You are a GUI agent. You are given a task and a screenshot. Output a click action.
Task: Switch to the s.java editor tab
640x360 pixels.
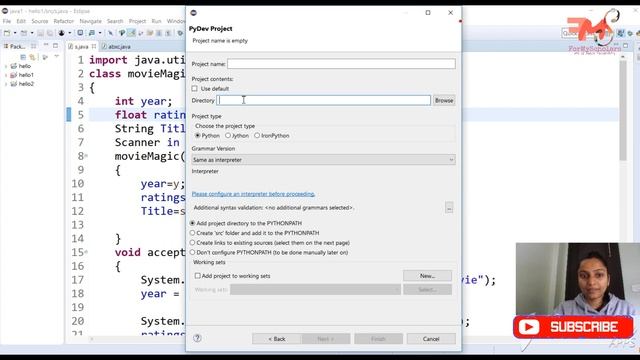81,47
